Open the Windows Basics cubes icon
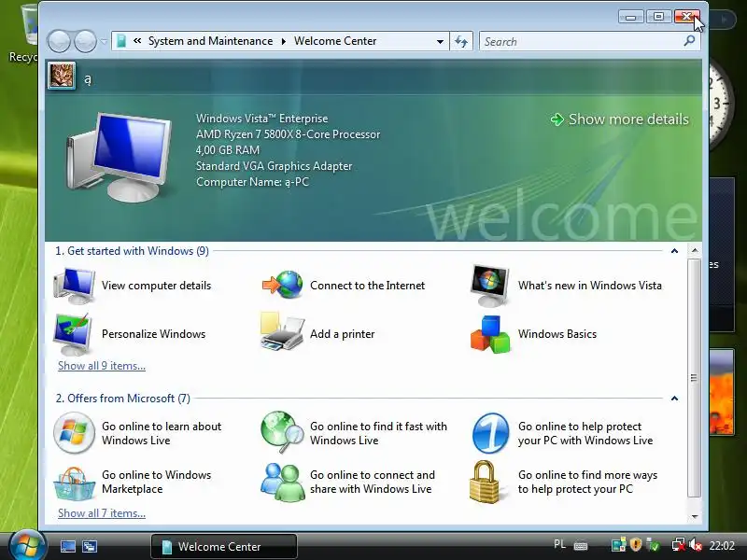This screenshot has height=560, width=747. pos(490,334)
